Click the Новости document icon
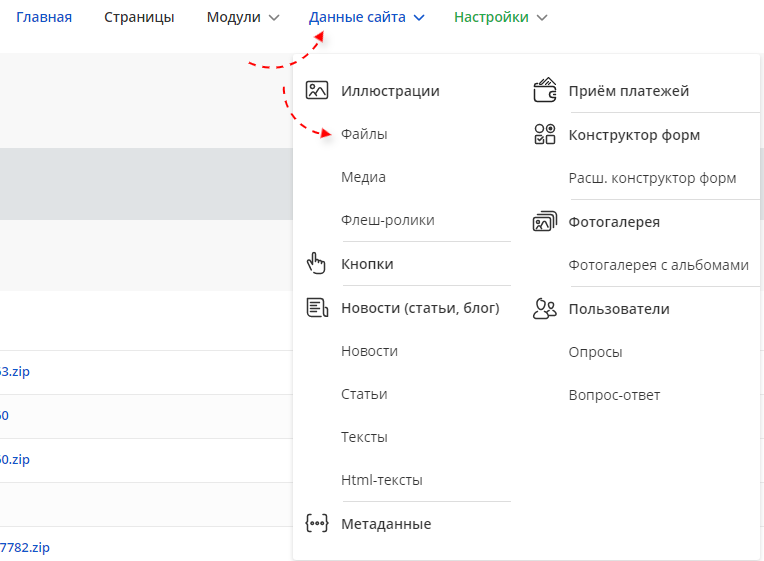 click(x=317, y=308)
